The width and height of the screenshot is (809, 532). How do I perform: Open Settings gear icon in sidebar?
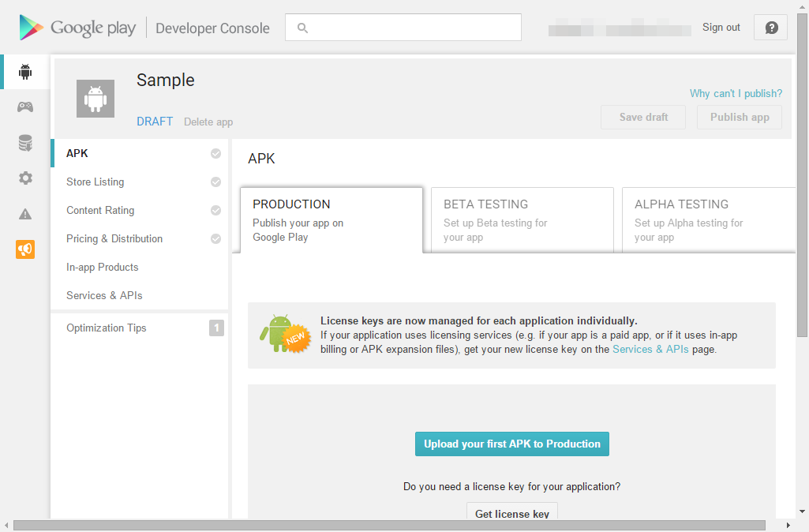tap(25, 178)
